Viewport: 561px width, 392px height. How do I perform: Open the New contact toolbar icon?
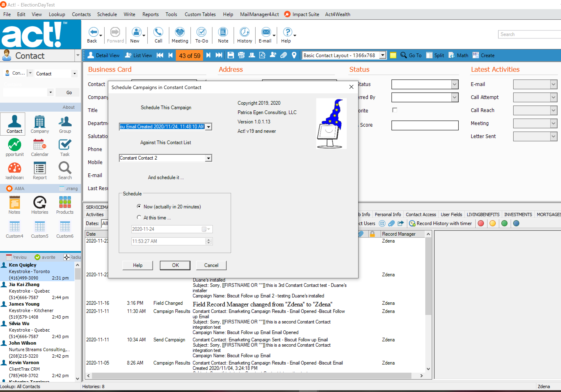136,35
